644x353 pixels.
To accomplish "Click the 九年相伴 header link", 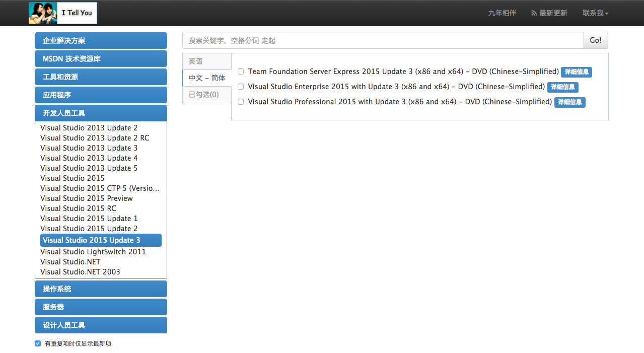I will pyautogui.click(x=502, y=13).
